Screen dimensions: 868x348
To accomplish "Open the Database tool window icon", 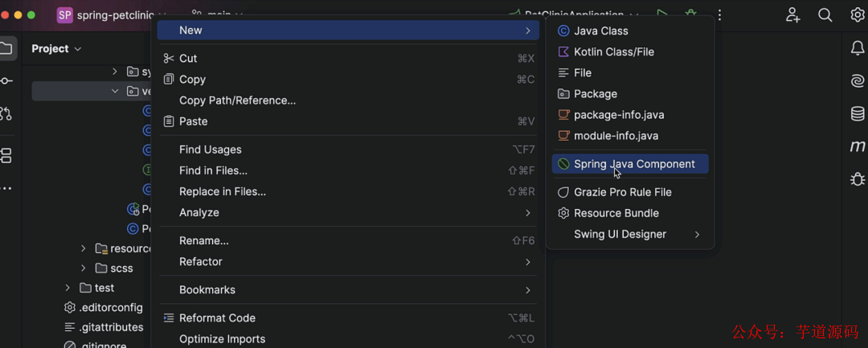I will [x=858, y=113].
